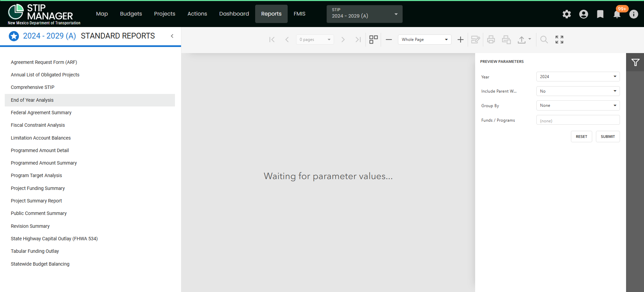Open the STIP 2024 - 2029 (A) selector

tap(364, 14)
